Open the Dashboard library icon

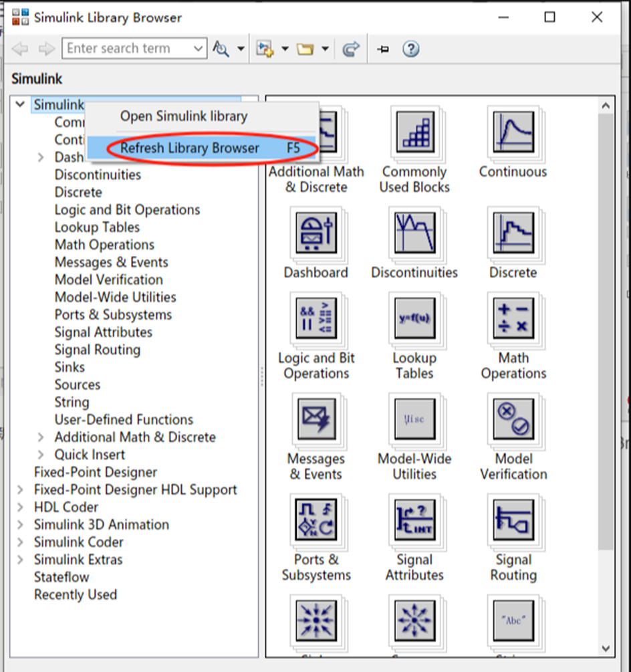[316, 233]
